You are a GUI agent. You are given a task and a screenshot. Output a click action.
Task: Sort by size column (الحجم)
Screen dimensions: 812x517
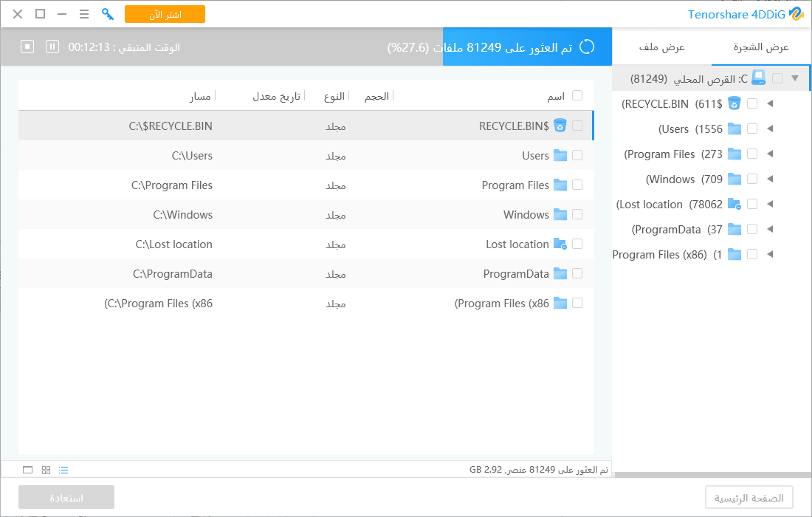376,96
